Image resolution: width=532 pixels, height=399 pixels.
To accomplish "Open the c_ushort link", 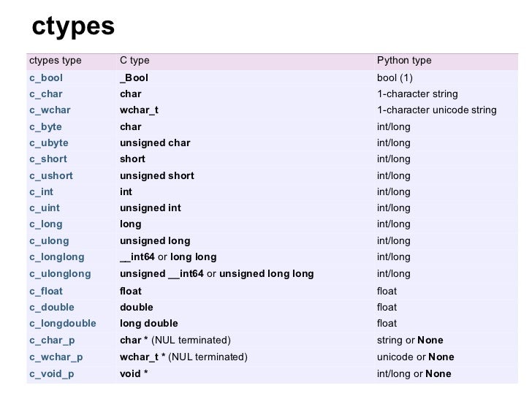I will pyautogui.click(x=51, y=175).
